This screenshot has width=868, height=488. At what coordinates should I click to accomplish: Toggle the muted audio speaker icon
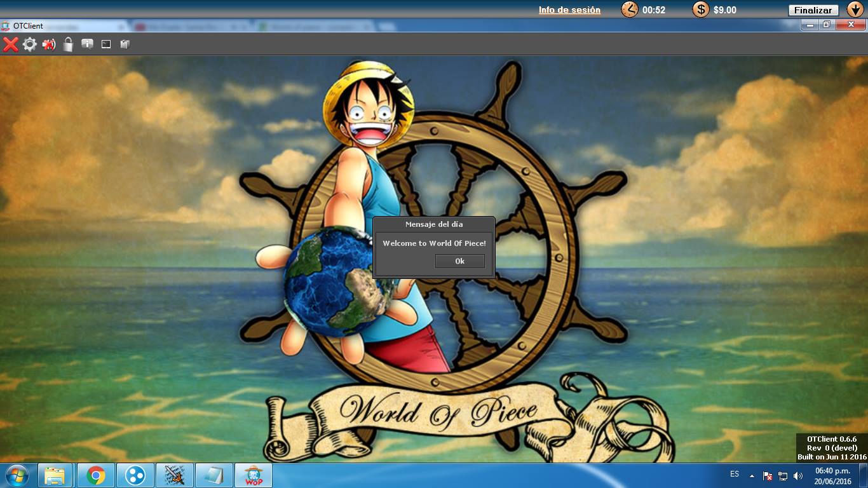pos(49,44)
